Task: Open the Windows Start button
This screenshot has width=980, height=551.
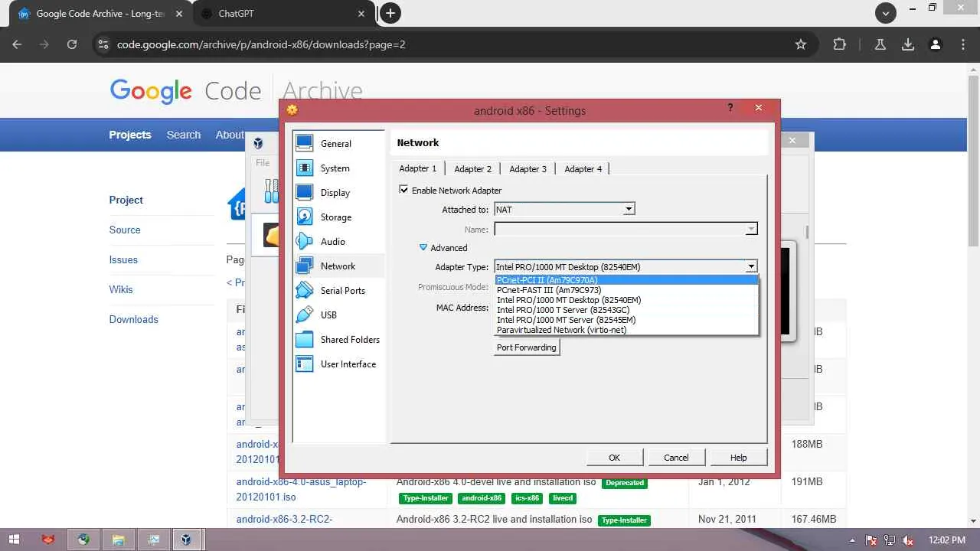Action: [x=14, y=540]
